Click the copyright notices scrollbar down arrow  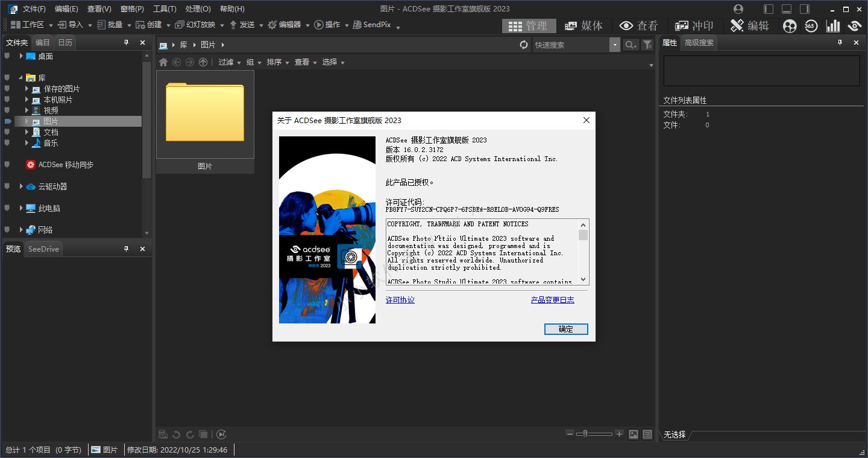583,279
